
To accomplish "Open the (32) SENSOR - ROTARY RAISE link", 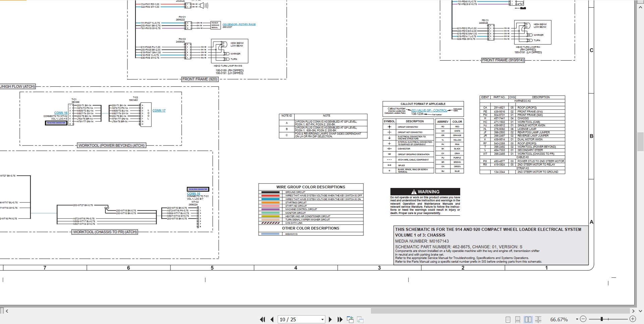I will coord(239,24).
